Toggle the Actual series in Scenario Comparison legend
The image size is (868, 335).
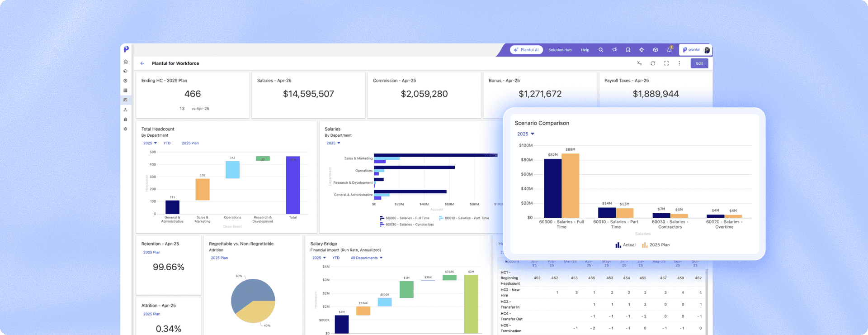point(625,245)
